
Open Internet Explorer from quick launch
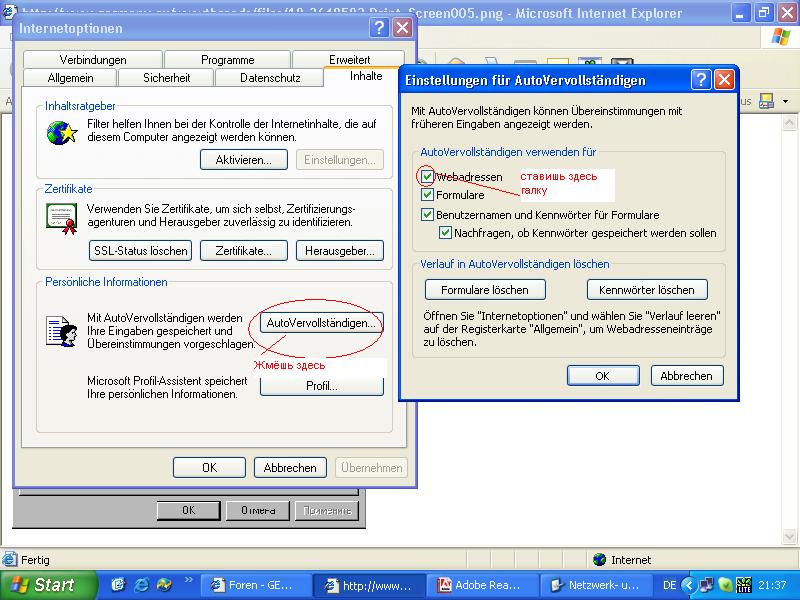pos(141,585)
